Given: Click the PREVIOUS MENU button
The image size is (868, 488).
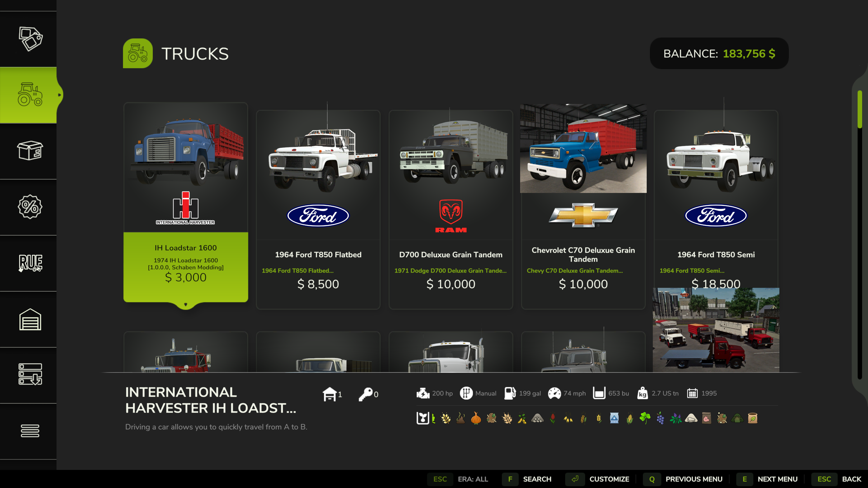Looking at the screenshot, I should point(683,479).
